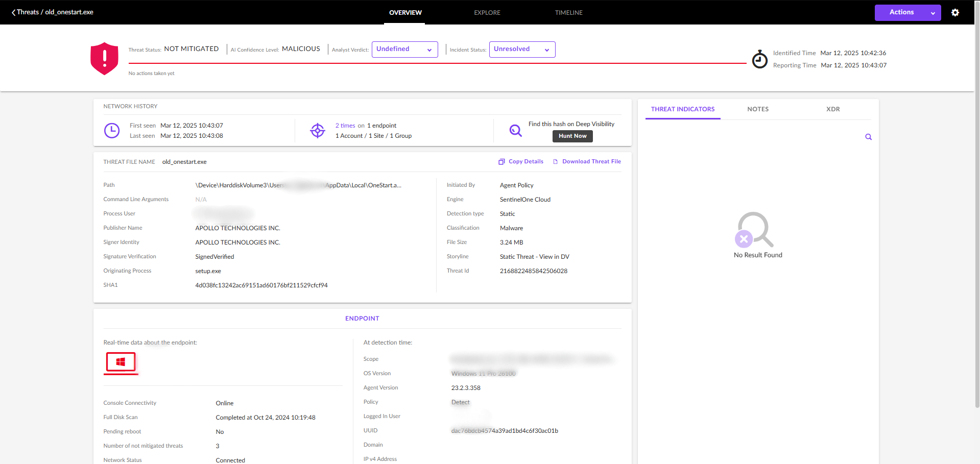Screen dimensions: 980x464
Task: Click the crosshair target endpoint icon
Action: click(318, 131)
